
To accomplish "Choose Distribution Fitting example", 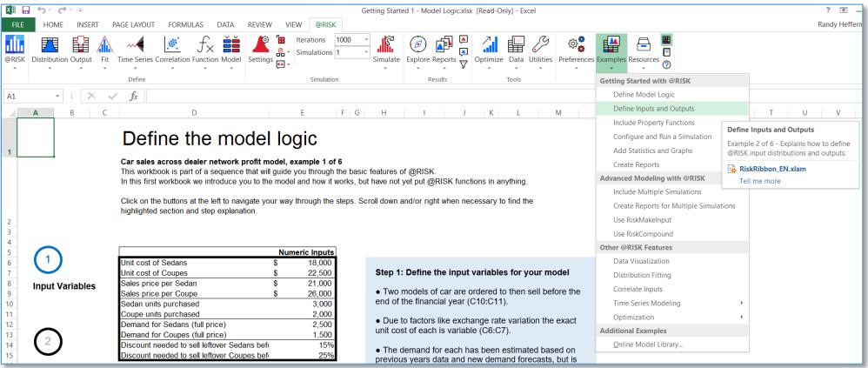I will point(671,275).
